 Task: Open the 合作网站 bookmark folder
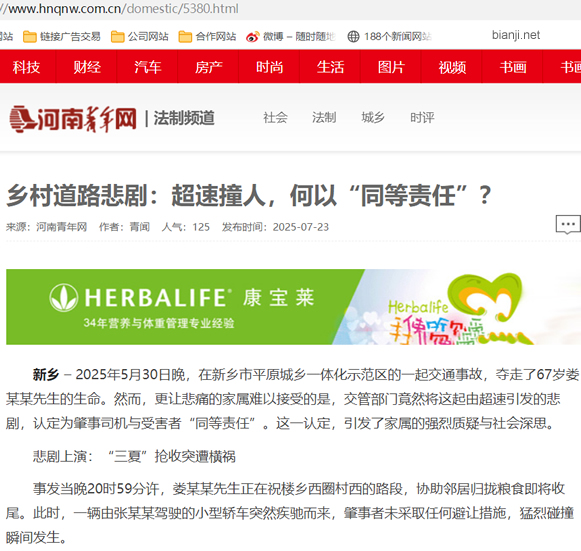pos(208,36)
